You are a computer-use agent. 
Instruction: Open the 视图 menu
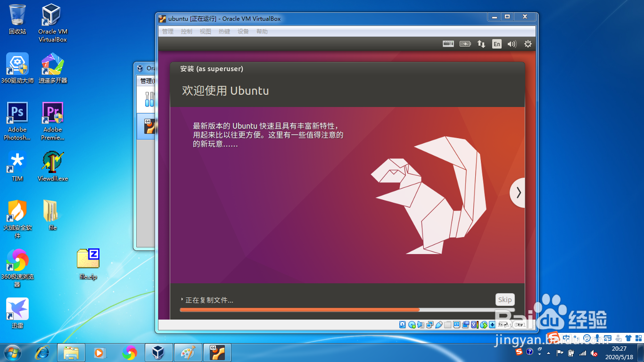tap(205, 32)
